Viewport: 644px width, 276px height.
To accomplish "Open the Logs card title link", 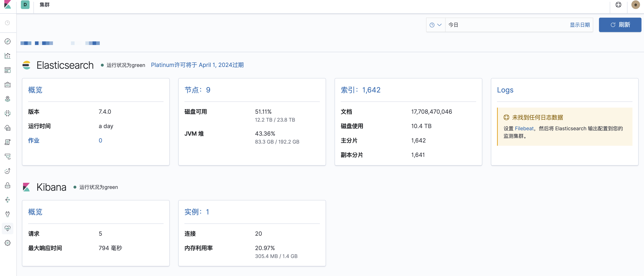I will coord(505,90).
